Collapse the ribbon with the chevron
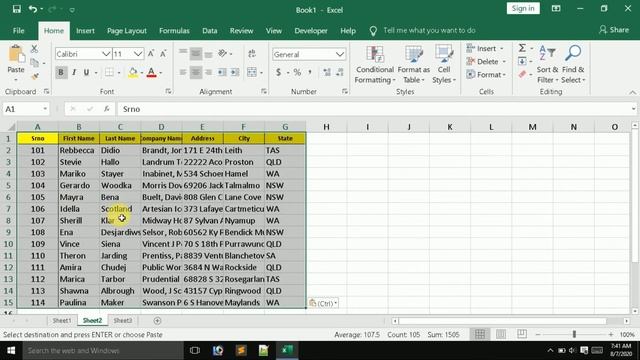The width and height of the screenshot is (640, 360). coord(632,92)
